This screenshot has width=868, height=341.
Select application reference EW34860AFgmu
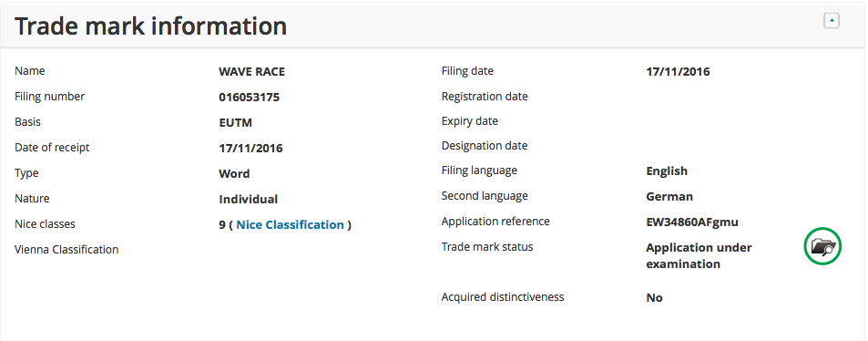point(692,222)
